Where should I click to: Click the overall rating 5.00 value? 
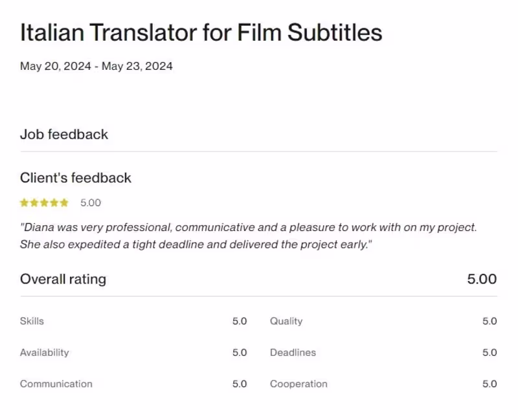pos(482,280)
